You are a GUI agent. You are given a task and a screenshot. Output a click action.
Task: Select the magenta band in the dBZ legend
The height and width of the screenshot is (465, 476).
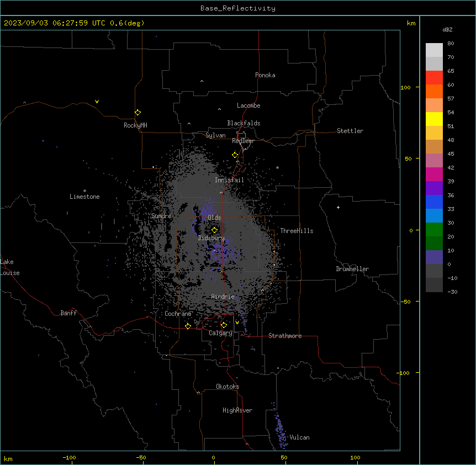click(x=434, y=174)
